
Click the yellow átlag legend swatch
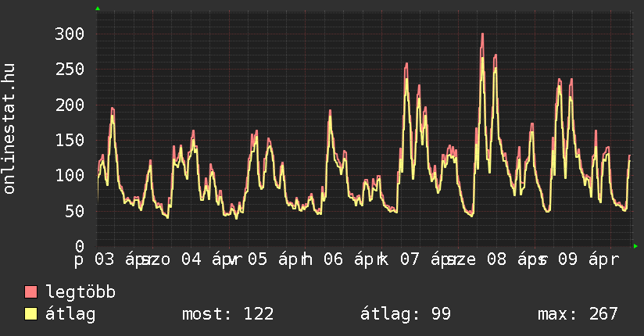[x=31, y=314]
